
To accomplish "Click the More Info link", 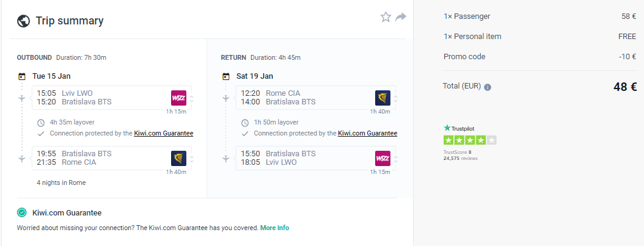I will point(274,228).
